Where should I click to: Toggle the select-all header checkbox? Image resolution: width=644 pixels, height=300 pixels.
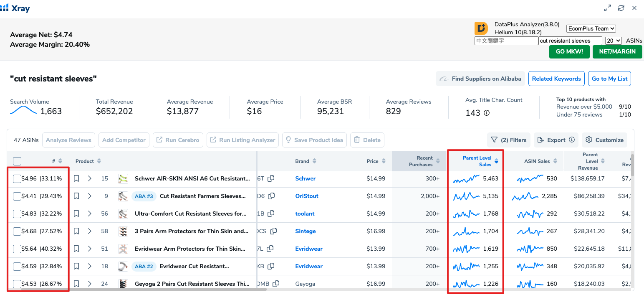click(17, 161)
